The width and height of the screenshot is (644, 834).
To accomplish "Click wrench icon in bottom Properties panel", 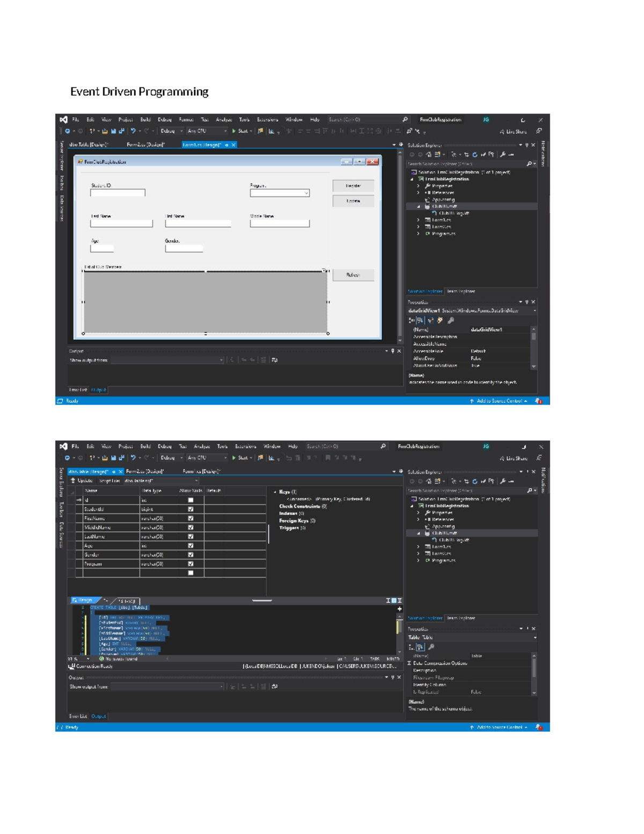I will point(431,647).
